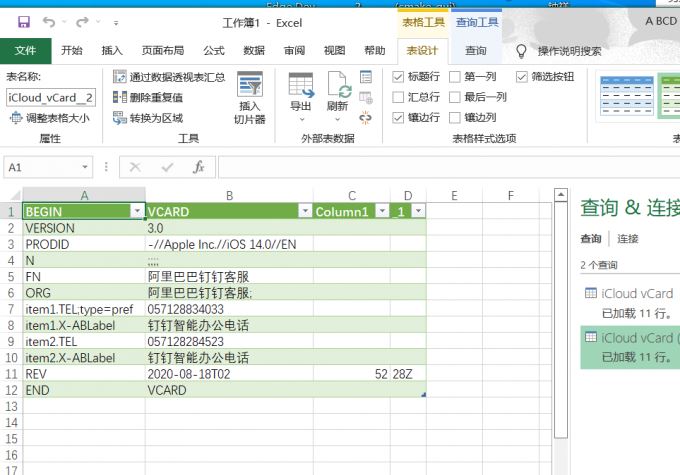
Task: Uncheck the 标题行 header row checkbox
Action: coord(398,77)
